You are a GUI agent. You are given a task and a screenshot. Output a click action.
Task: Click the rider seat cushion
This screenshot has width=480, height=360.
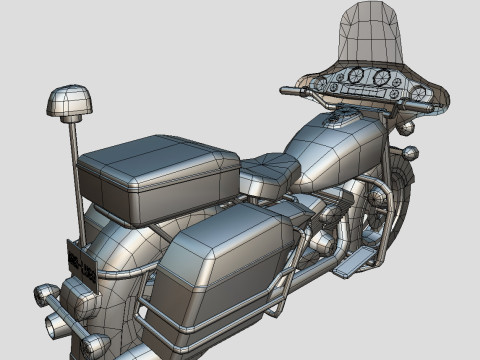click(270, 175)
